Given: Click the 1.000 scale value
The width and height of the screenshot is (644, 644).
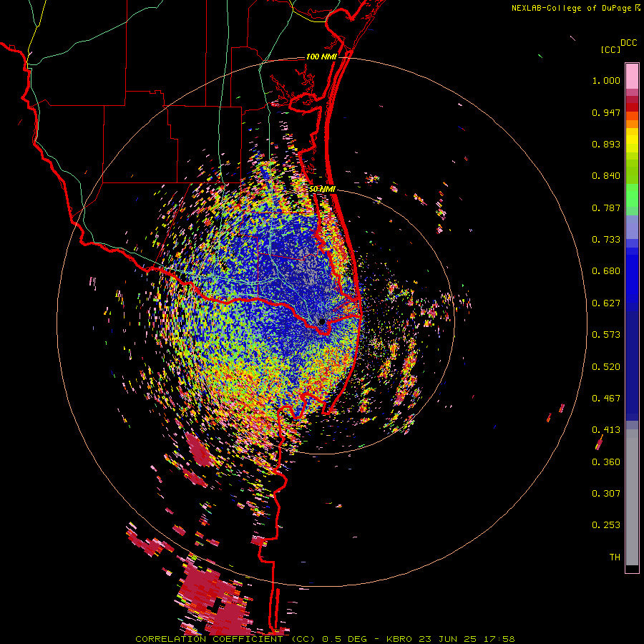Looking at the screenshot, I should tap(606, 80).
